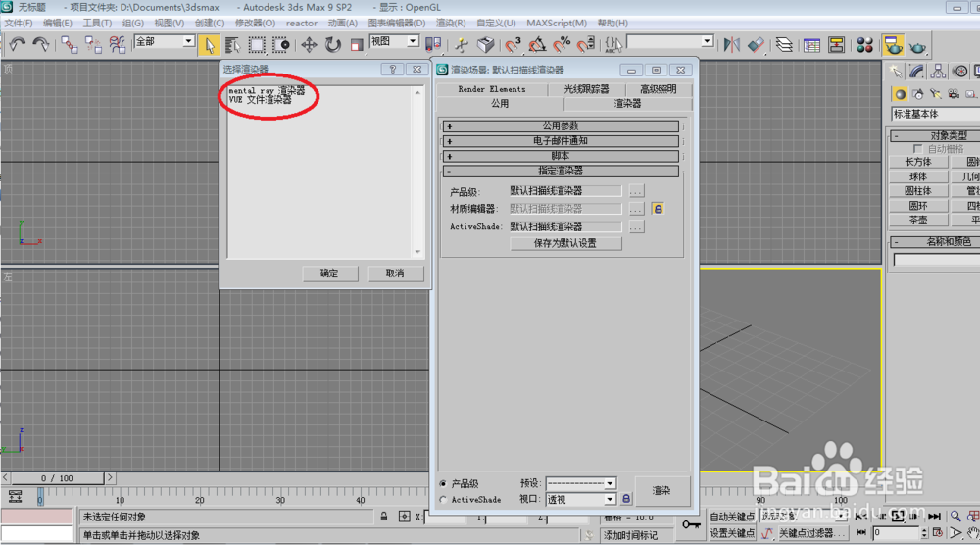
Task: Toggle the Spinner Snap icon
Action: click(x=585, y=44)
